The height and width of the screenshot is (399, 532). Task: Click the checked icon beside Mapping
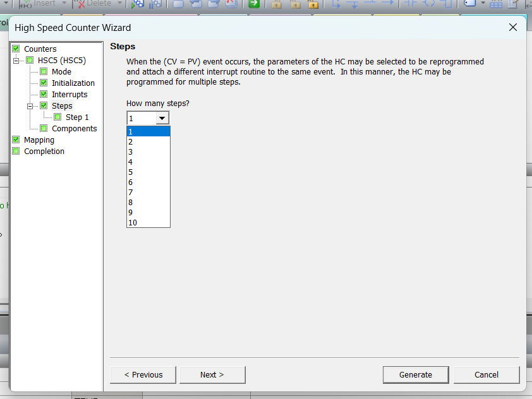pos(16,140)
